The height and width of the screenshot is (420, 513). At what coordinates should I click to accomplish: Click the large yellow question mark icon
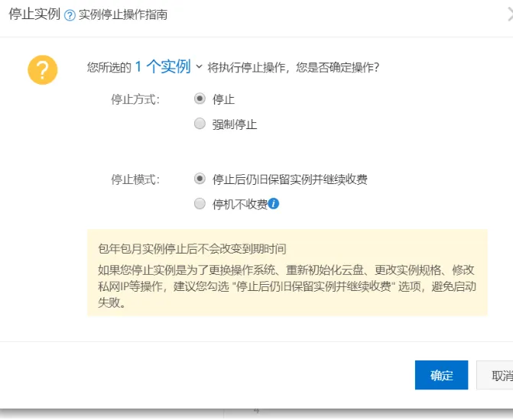coord(43,69)
